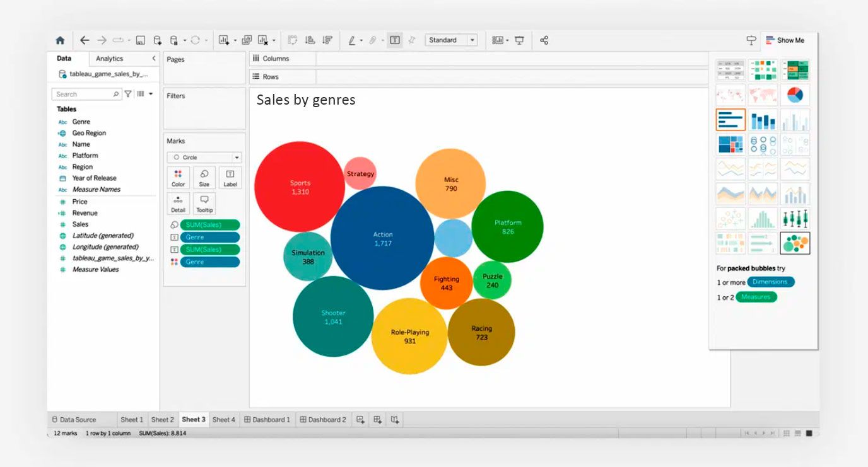Click the New story tab icon at bottom
This screenshot has height=467, width=868.
click(394, 420)
